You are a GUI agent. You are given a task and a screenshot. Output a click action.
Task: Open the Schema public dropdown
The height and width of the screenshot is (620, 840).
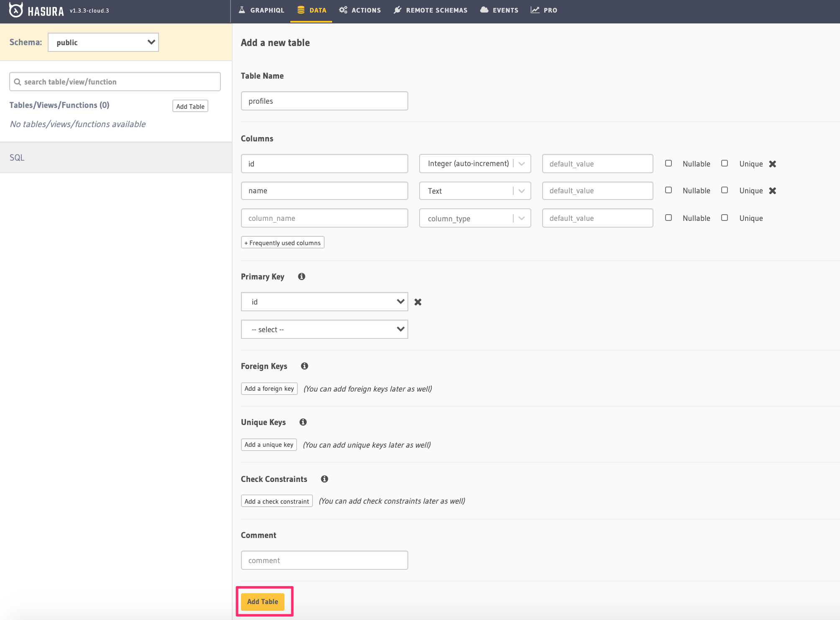(103, 42)
